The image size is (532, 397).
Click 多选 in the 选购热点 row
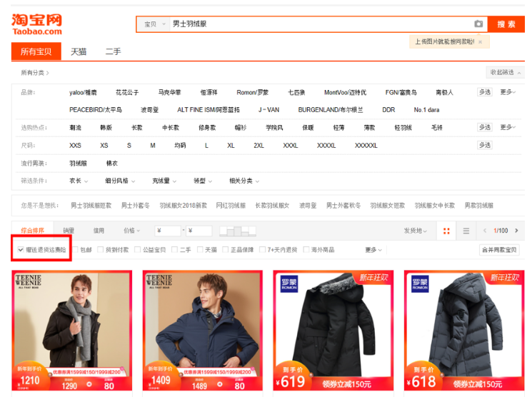(x=485, y=127)
